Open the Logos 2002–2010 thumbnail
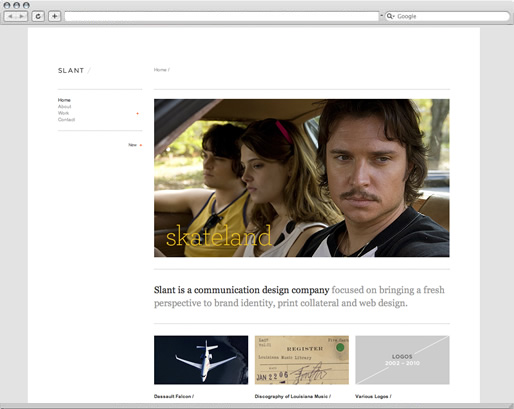This screenshot has width=514, height=409. [402, 360]
